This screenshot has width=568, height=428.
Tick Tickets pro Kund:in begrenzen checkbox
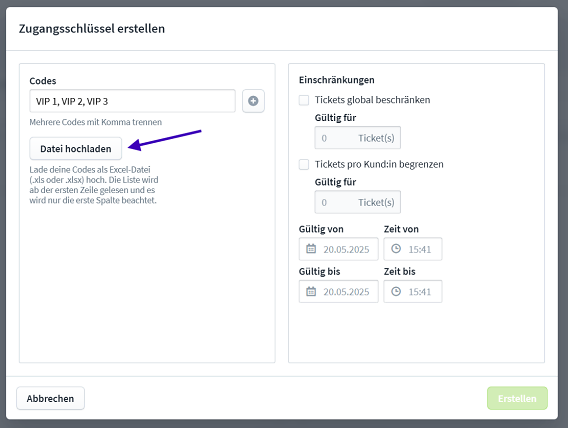[x=304, y=164]
